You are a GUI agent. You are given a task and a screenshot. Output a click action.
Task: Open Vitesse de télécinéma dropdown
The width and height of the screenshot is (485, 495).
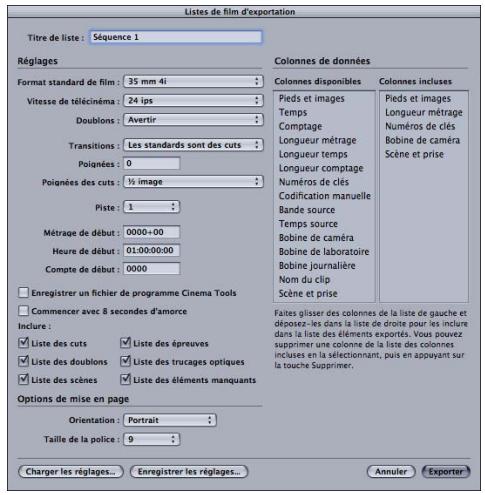click(193, 100)
